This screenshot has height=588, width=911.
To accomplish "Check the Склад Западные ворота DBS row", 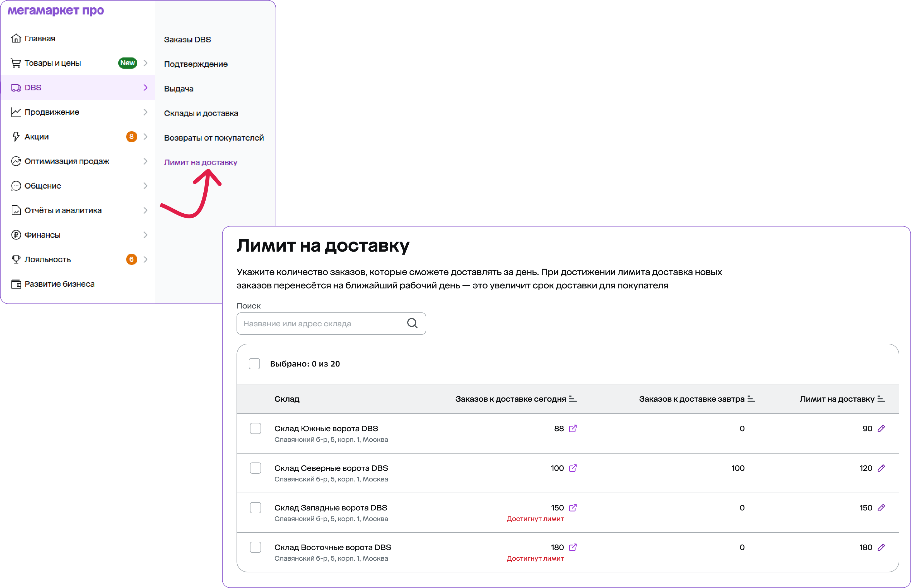I will 256,508.
